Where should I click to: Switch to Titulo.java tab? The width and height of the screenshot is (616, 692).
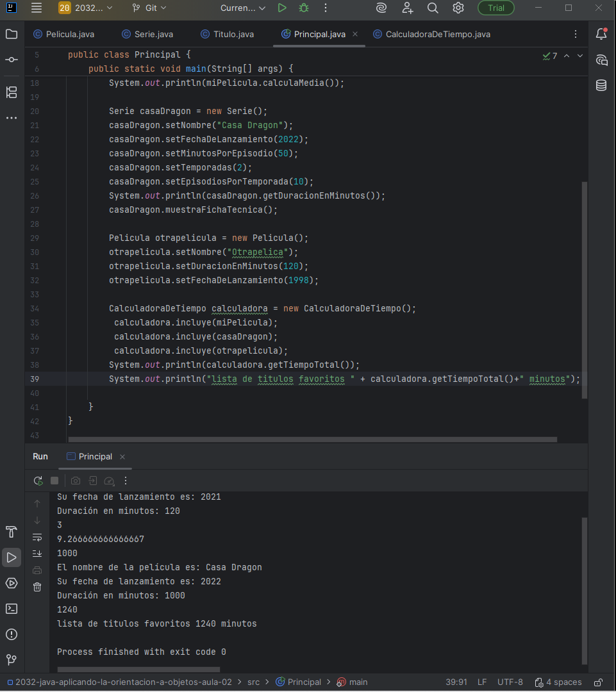click(x=228, y=34)
